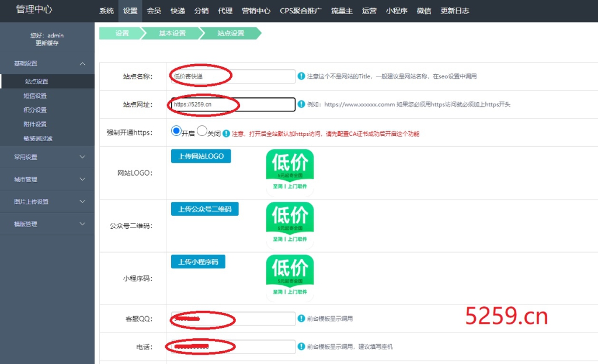Image resolution: width=598 pixels, height=364 pixels.
Task: Open 设置 in the top menu
Action: 130,10
